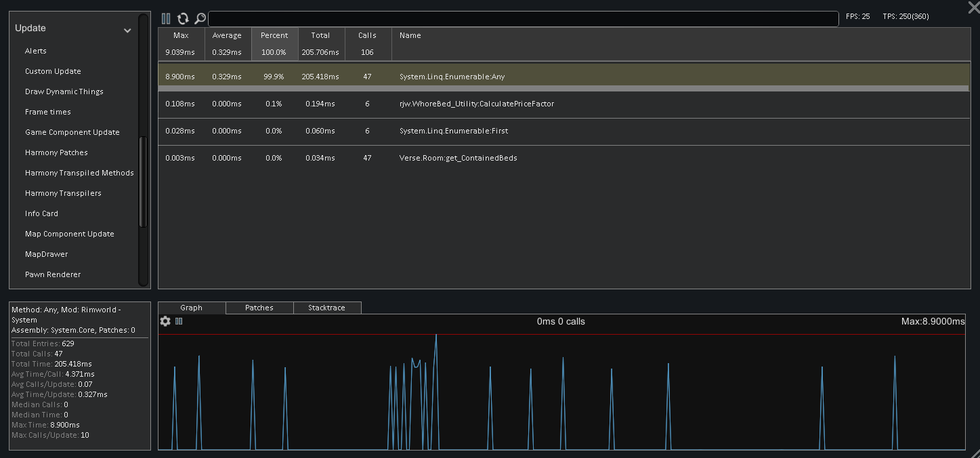Viewport: 980px width, 458px height.
Task: Click the 0ms 0 calls graph label
Action: pyautogui.click(x=561, y=321)
